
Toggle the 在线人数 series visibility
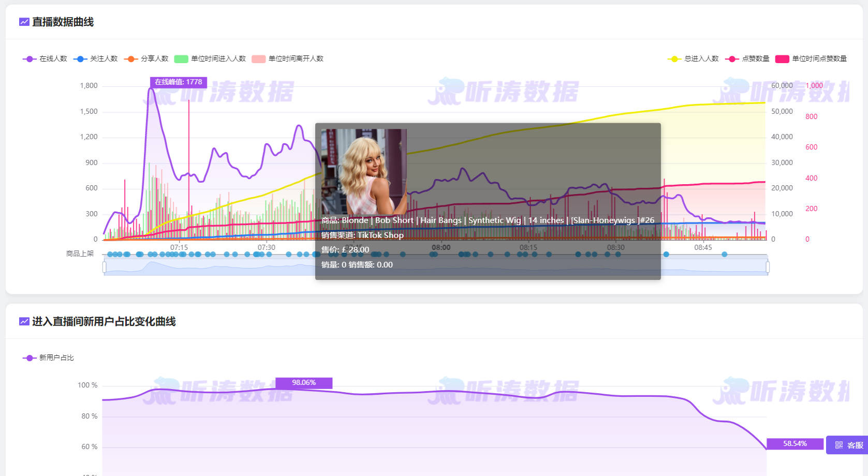coord(29,58)
